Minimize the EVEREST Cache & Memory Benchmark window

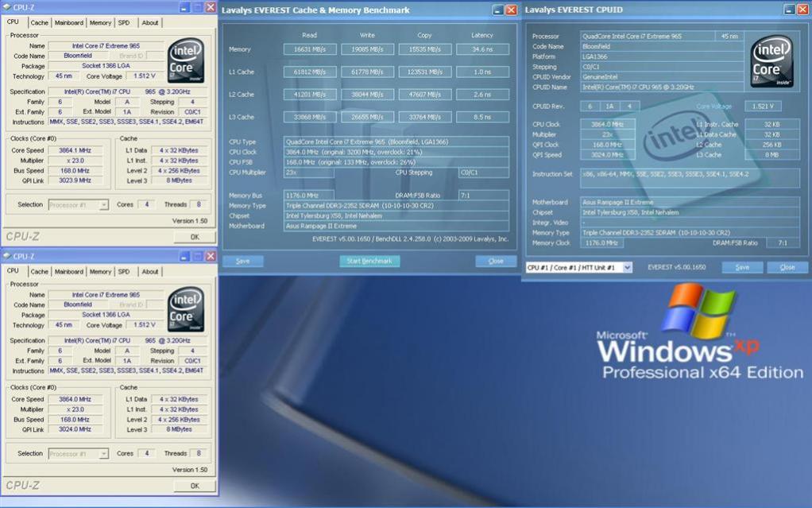[x=497, y=10]
